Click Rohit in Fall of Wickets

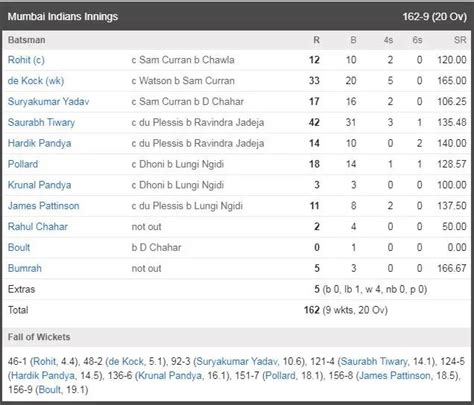pyautogui.click(x=45, y=361)
